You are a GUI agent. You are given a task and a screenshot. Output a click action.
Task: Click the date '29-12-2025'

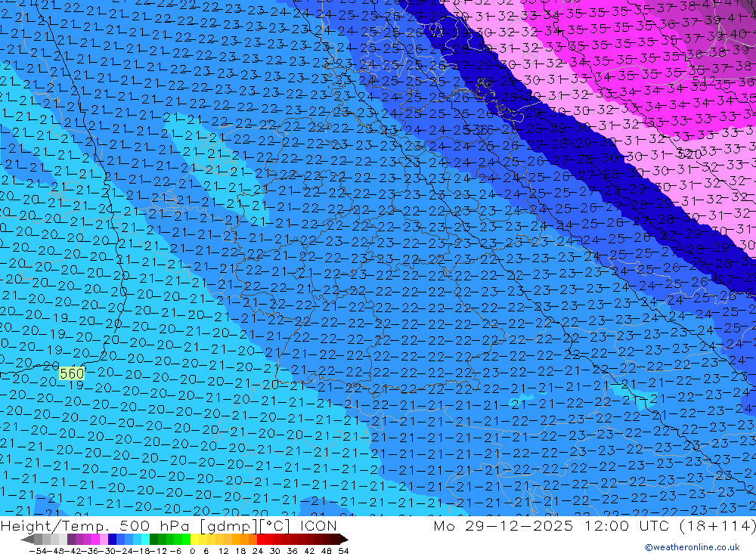[x=519, y=525]
